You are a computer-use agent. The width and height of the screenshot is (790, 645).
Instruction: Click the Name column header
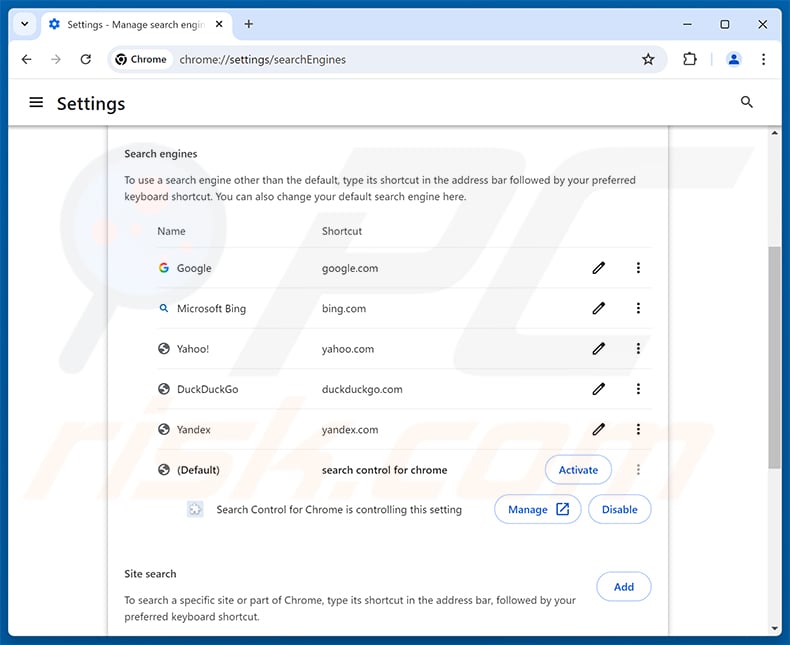pyautogui.click(x=171, y=231)
